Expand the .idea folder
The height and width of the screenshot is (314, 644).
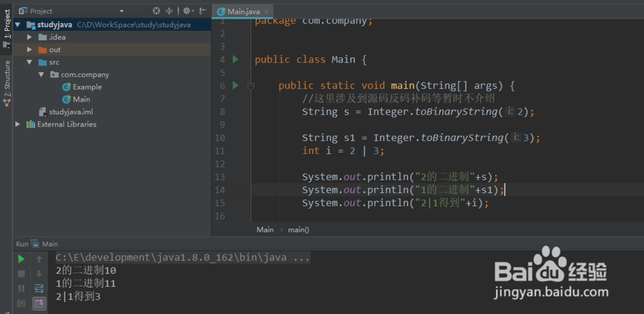(x=29, y=37)
